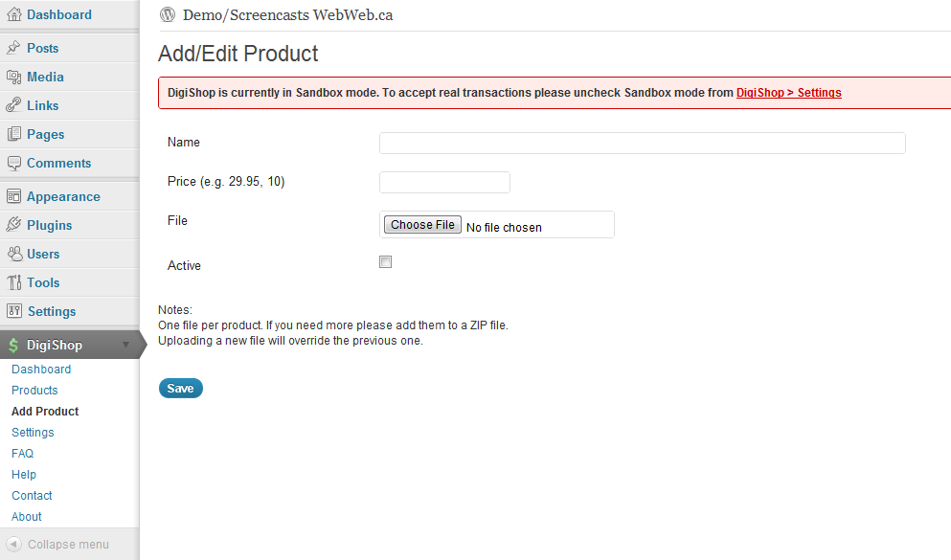The width and height of the screenshot is (951, 560).
Task: Open the DigiShop FAQ submenu item
Action: point(22,454)
